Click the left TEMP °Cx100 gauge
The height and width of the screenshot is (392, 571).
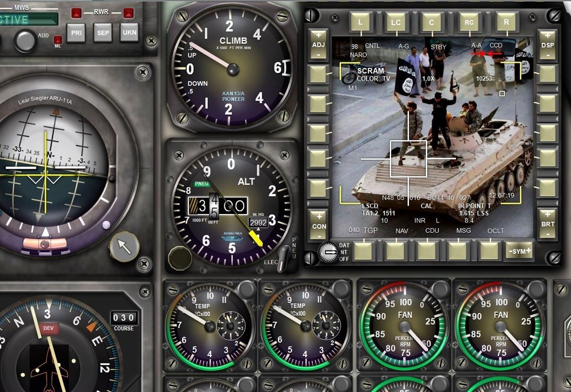[210, 326]
